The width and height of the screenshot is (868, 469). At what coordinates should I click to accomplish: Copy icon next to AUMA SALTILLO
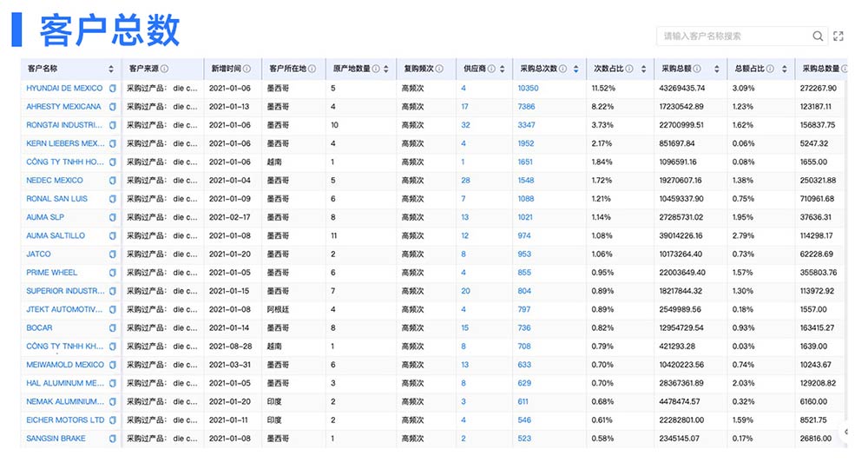tap(112, 236)
